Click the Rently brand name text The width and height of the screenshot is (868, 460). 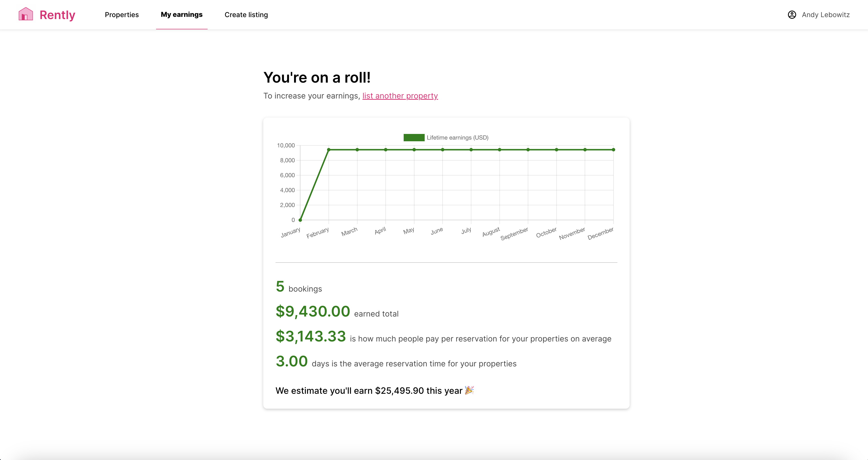(57, 15)
